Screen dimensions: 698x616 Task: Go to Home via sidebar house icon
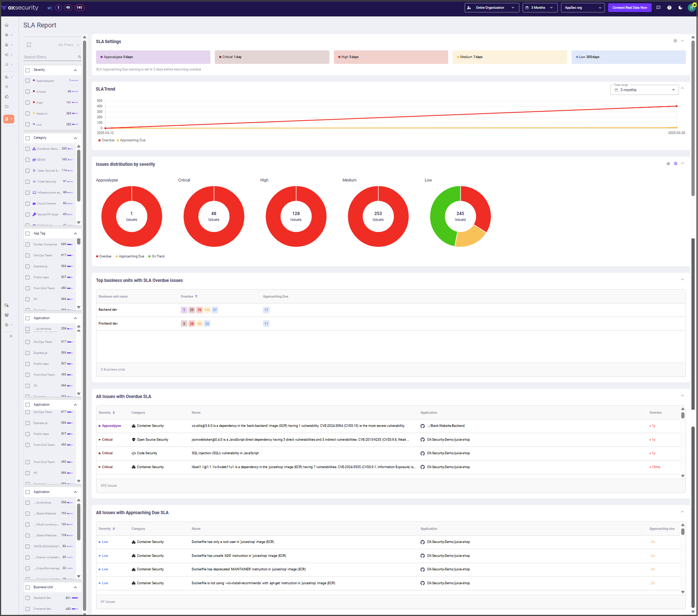coord(7,25)
